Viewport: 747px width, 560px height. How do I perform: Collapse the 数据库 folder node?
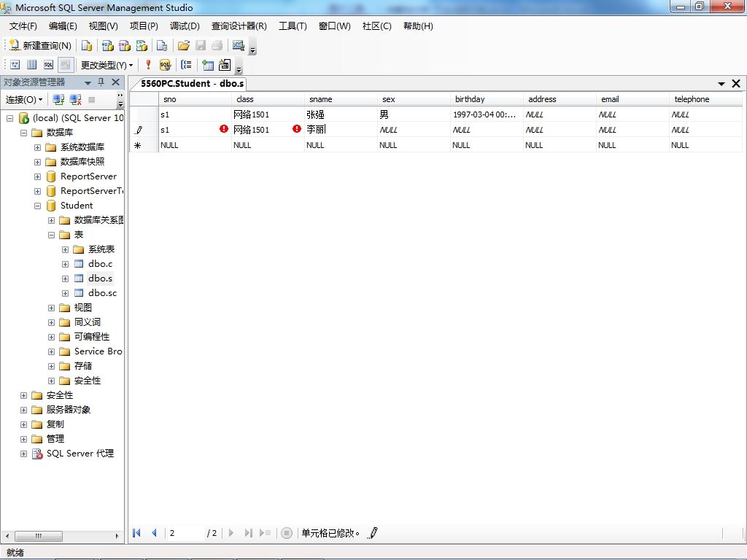[23, 133]
